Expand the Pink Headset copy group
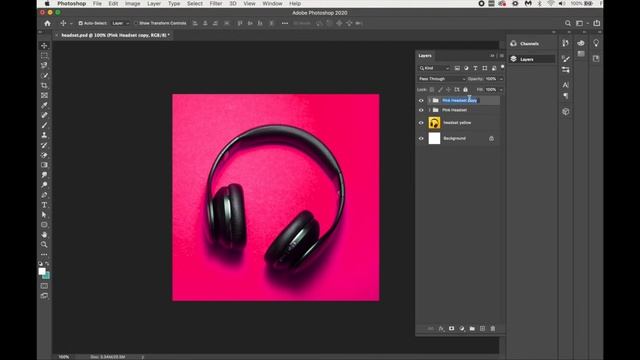The height and width of the screenshot is (360, 640). [429, 100]
